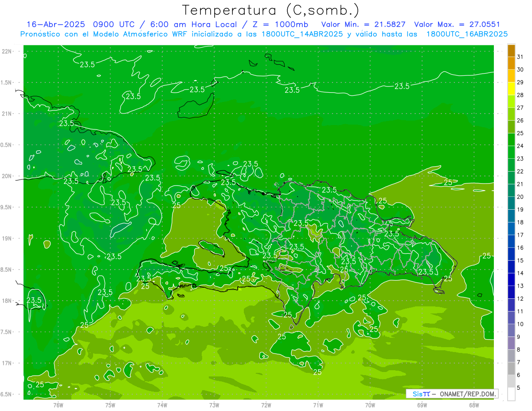Click the colorbar label '10'
The height and width of the screenshot is (411, 532).
pyautogui.click(x=520, y=324)
